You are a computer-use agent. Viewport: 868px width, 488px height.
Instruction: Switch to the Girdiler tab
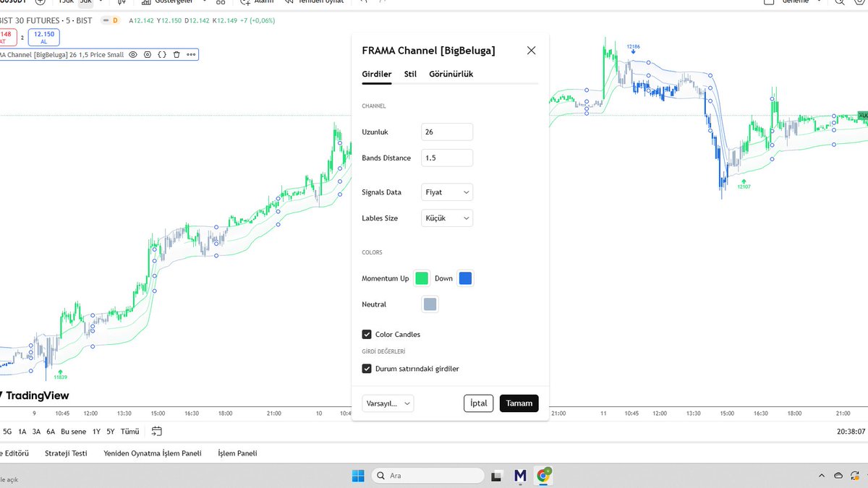pos(377,74)
